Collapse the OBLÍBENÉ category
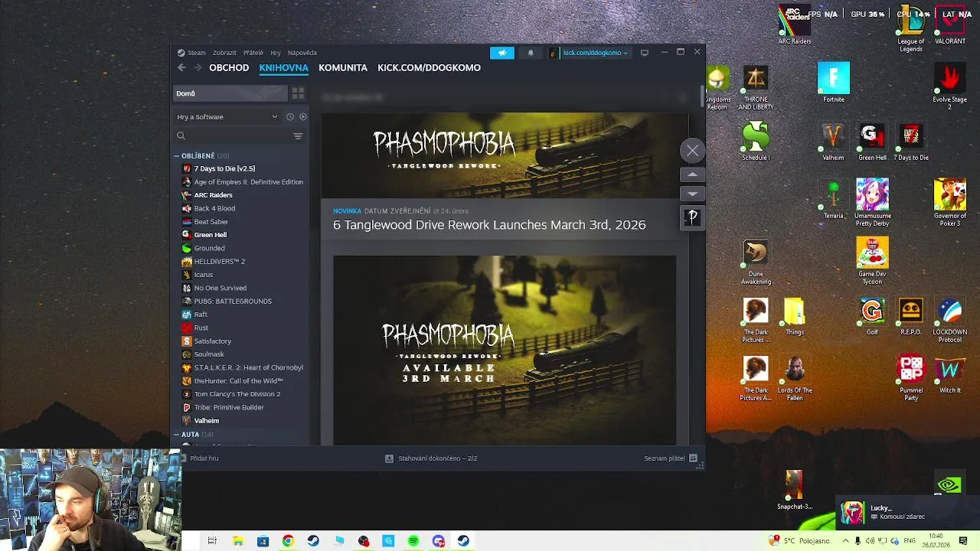This screenshot has height=551, width=980. click(x=177, y=156)
